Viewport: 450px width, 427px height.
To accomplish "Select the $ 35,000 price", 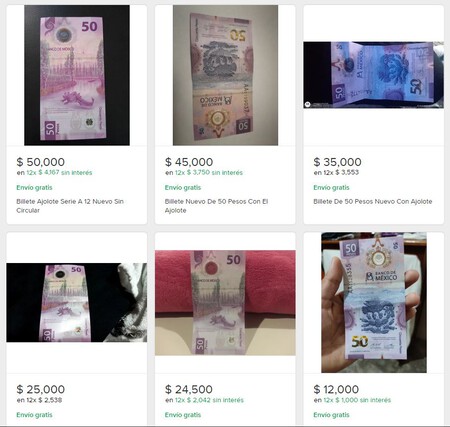I will tap(337, 162).
